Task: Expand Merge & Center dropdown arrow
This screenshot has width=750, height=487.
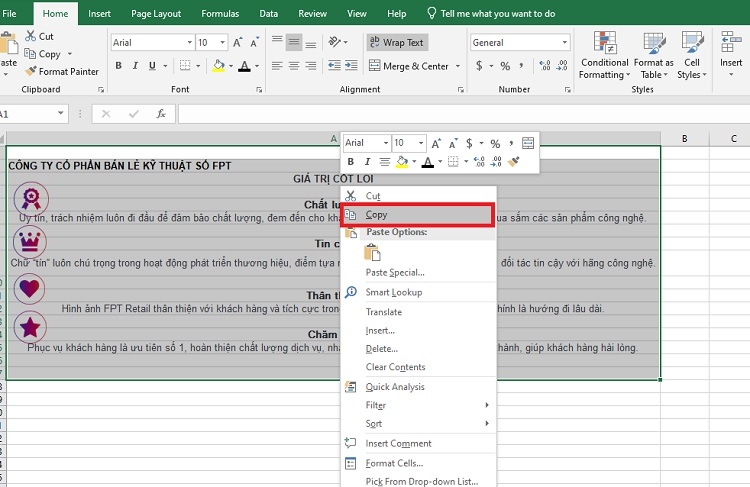Action: (x=458, y=66)
